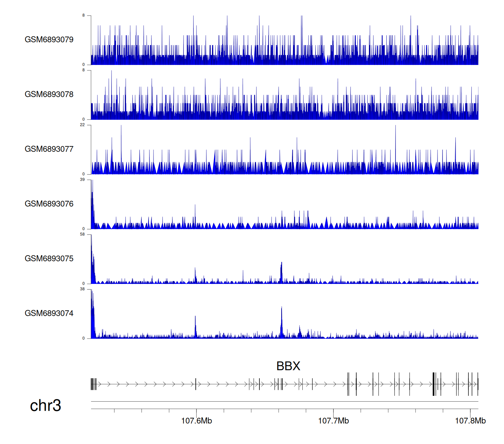The width and height of the screenshot is (504, 444).
Task: Click the y-axis maximum value 58
Action: [82, 234]
